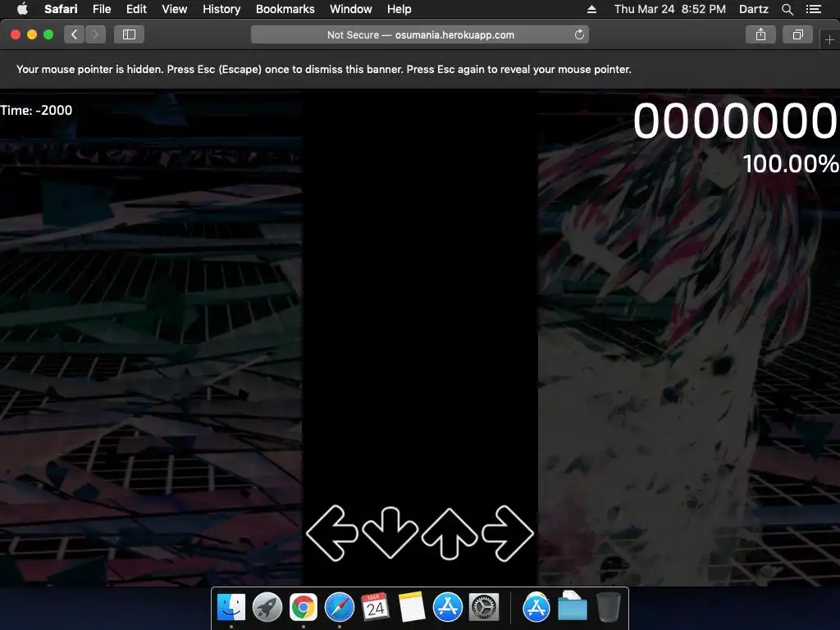Click the eject icon in menu bar

pyautogui.click(x=592, y=9)
